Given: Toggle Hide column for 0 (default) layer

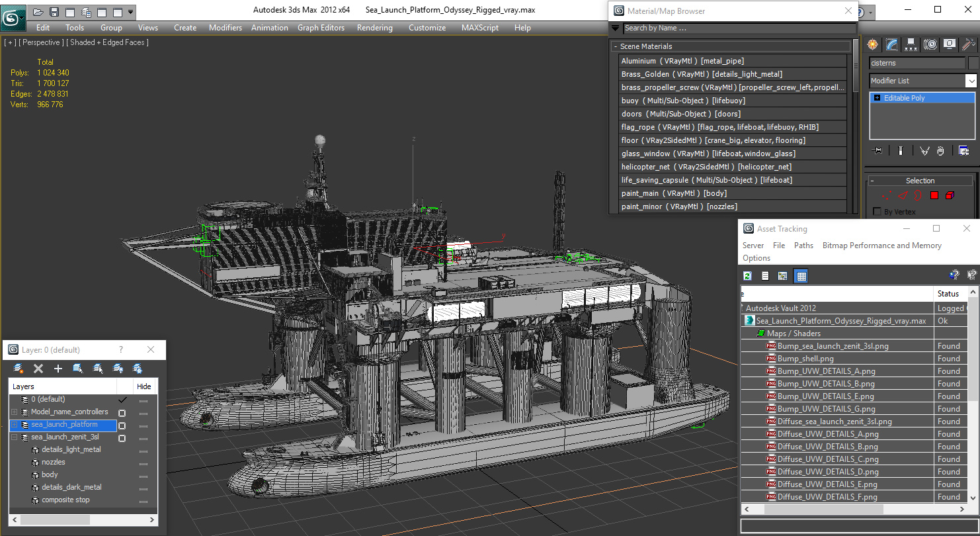Looking at the screenshot, I should [x=143, y=400].
